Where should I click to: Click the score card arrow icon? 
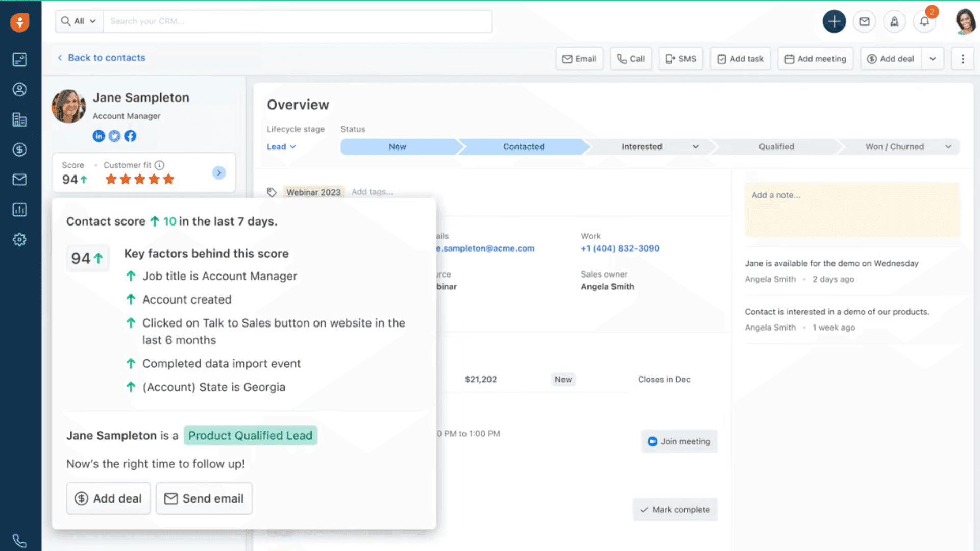pyautogui.click(x=219, y=172)
